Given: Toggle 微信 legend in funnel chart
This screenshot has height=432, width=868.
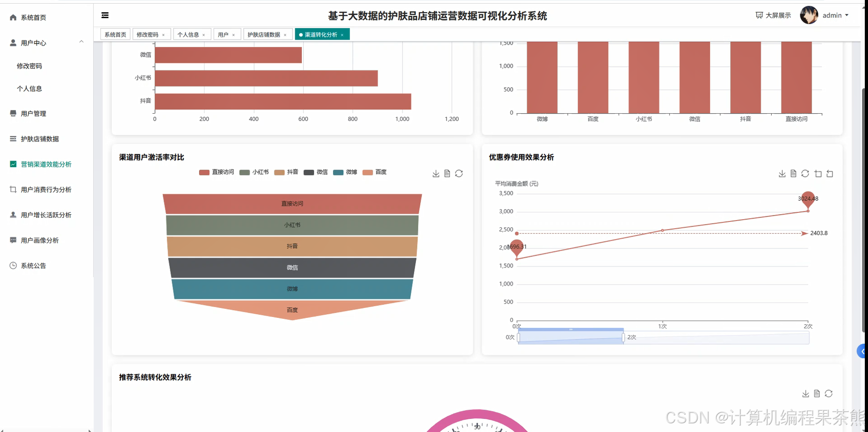Looking at the screenshot, I should click(316, 172).
